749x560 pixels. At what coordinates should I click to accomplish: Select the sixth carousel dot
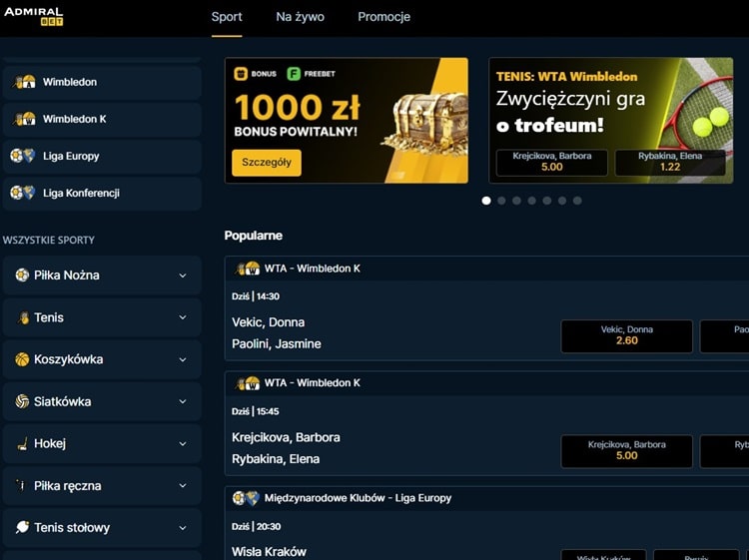(x=562, y=201)
